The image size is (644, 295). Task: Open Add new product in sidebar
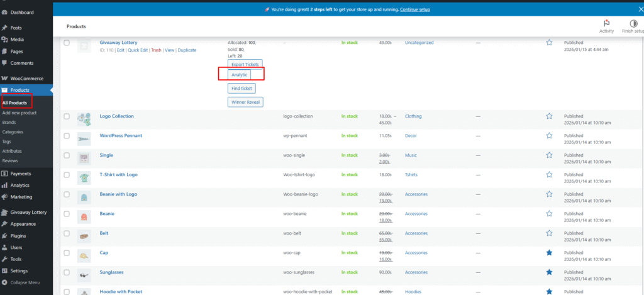click(x=19, y=113)
